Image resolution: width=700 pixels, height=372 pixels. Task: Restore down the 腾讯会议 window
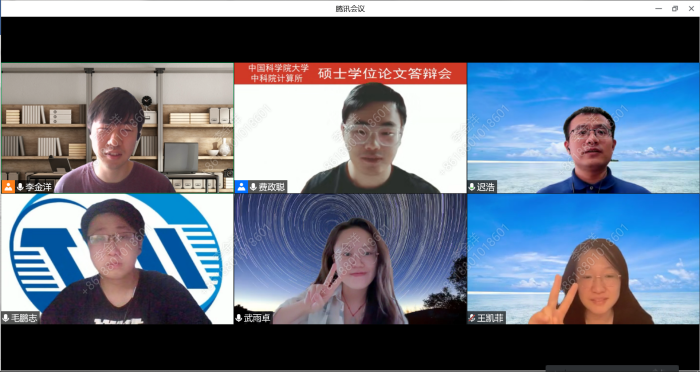click(x=675, y=8)
